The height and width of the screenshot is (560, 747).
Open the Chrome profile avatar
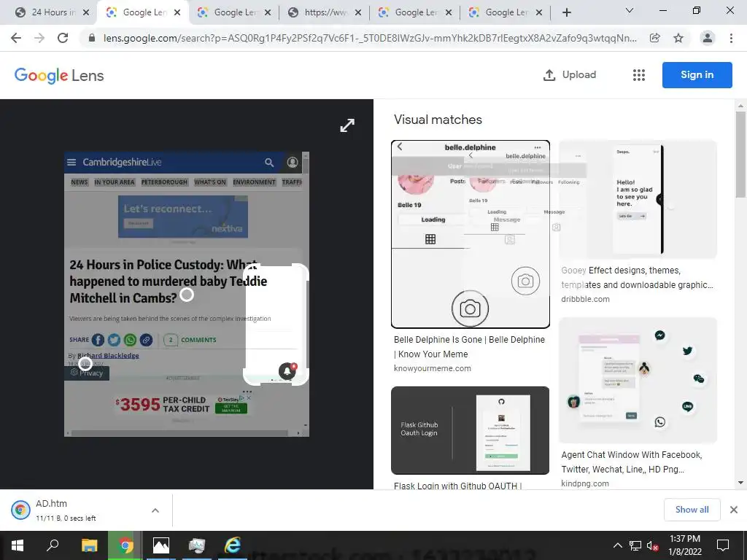(x=708, y=38)
